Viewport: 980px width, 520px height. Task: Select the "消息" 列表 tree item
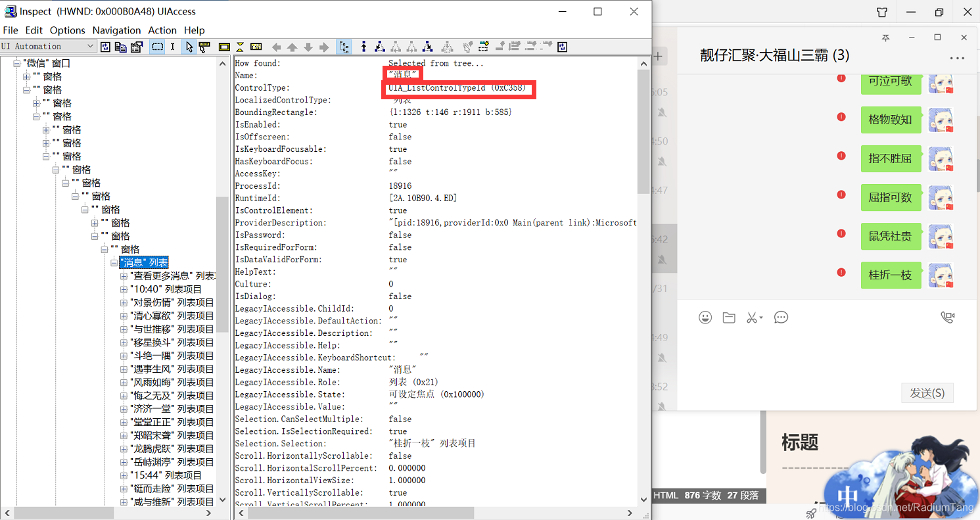(x=143, y=262)
